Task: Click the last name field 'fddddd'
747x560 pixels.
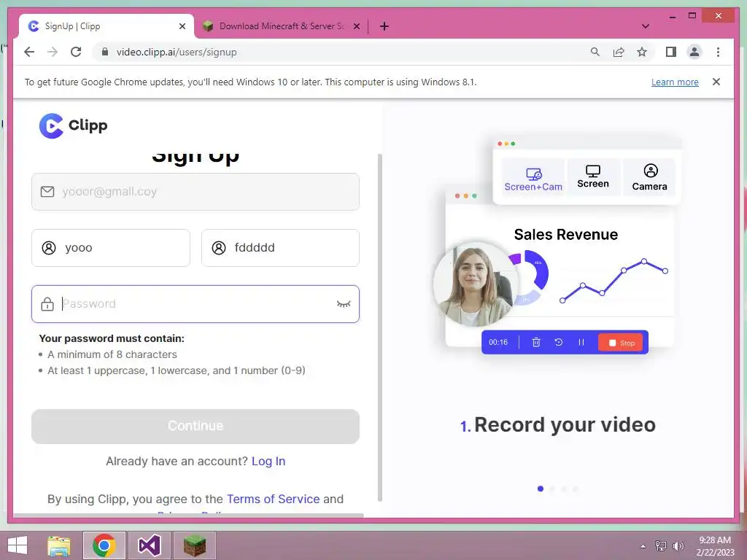Action: [280, 248]
